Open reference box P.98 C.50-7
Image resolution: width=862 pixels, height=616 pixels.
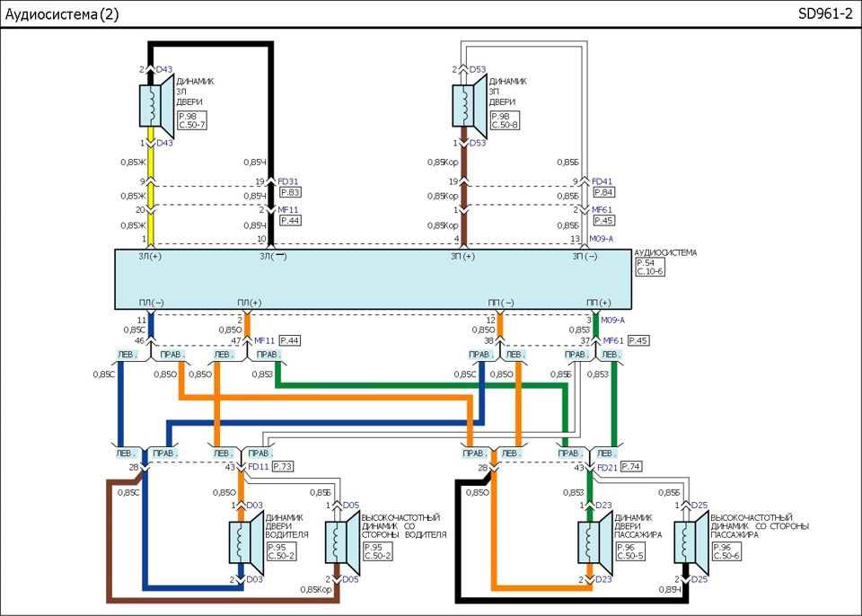[x=192, y=120]
